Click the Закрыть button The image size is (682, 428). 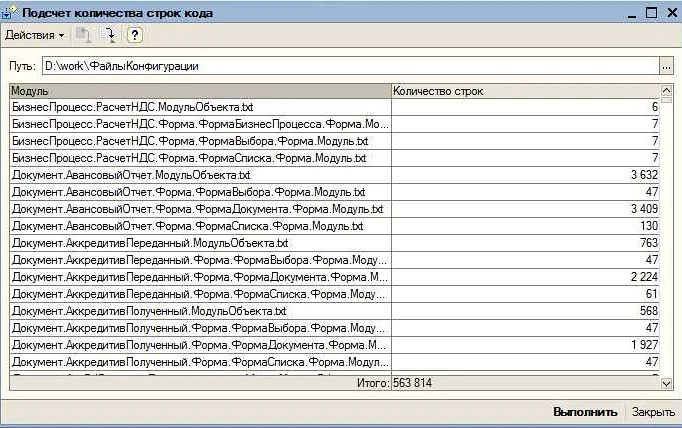(653, 412)
